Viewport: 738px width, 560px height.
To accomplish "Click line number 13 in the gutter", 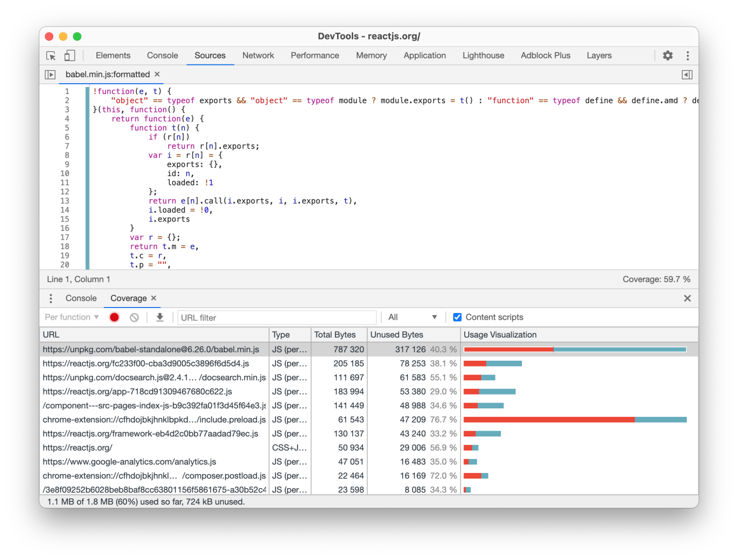I will (65, 201).
